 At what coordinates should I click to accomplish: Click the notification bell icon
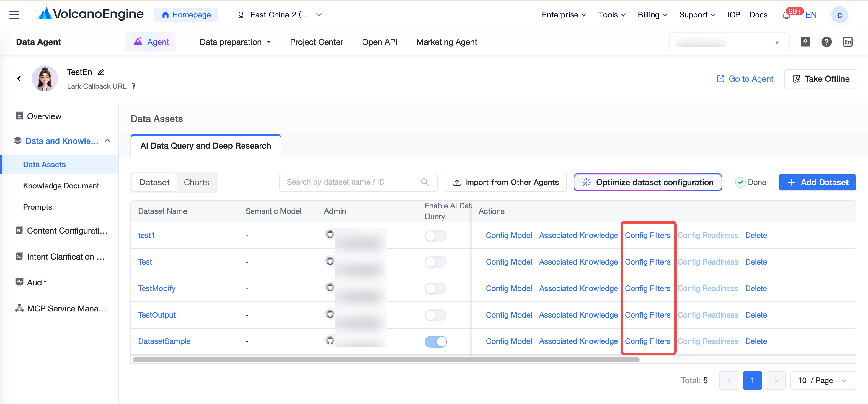[x=786, y=15]
